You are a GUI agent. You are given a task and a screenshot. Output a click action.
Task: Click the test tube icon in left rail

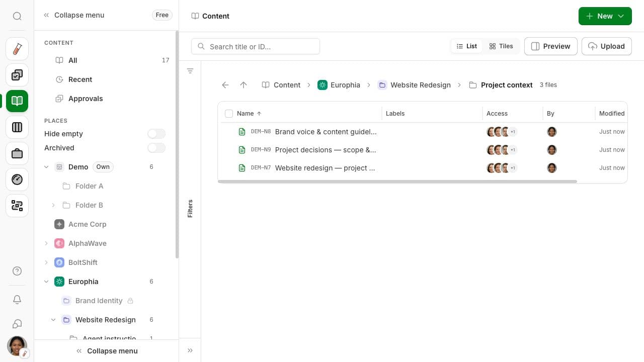point(17,49)
